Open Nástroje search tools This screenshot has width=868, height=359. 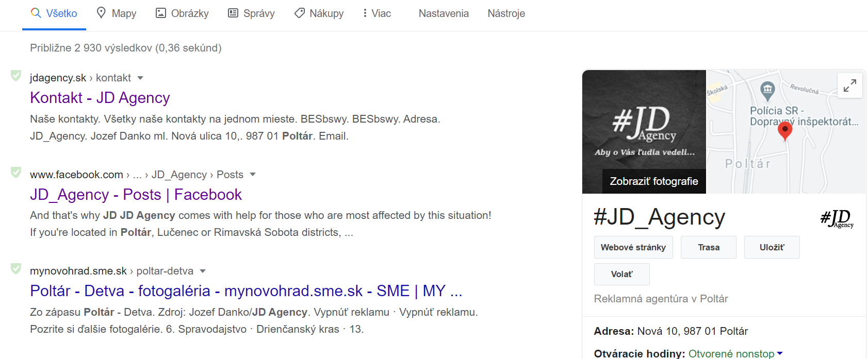tap(506, 13)
